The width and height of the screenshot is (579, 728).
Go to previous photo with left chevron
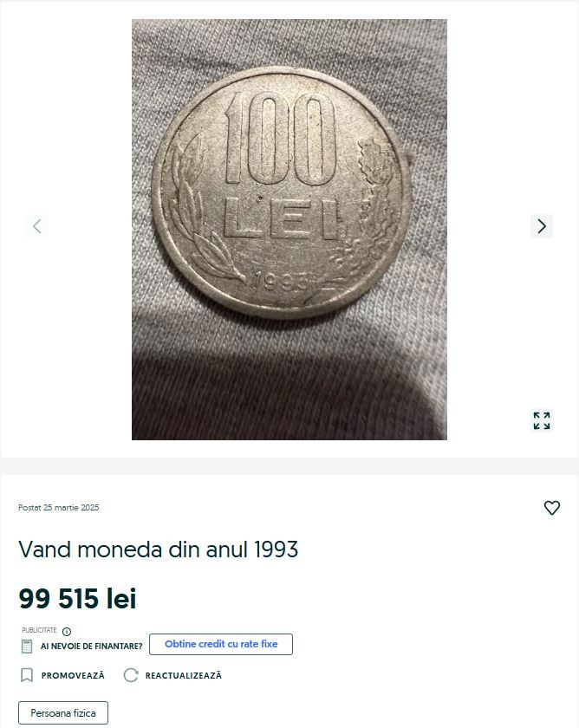[37, 226]
